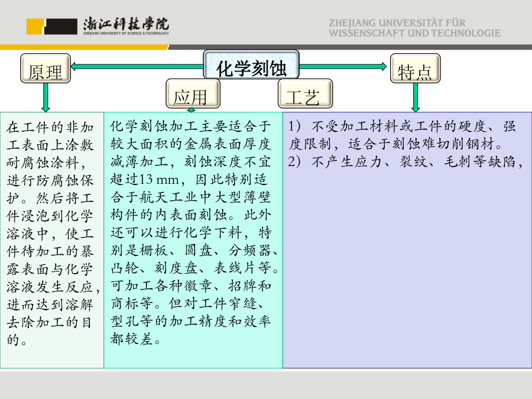Click the 化学刻蚀 title box
Screen dimensions: 532x399
[251, 66]
